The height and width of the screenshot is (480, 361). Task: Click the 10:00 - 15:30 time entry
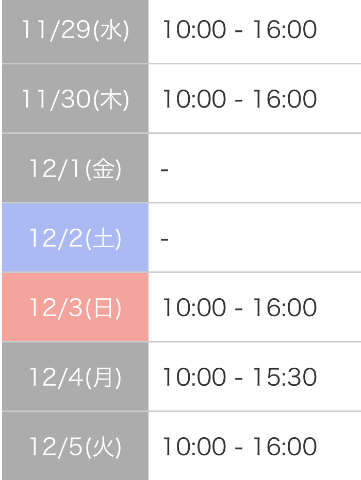[x=240, y=377]
